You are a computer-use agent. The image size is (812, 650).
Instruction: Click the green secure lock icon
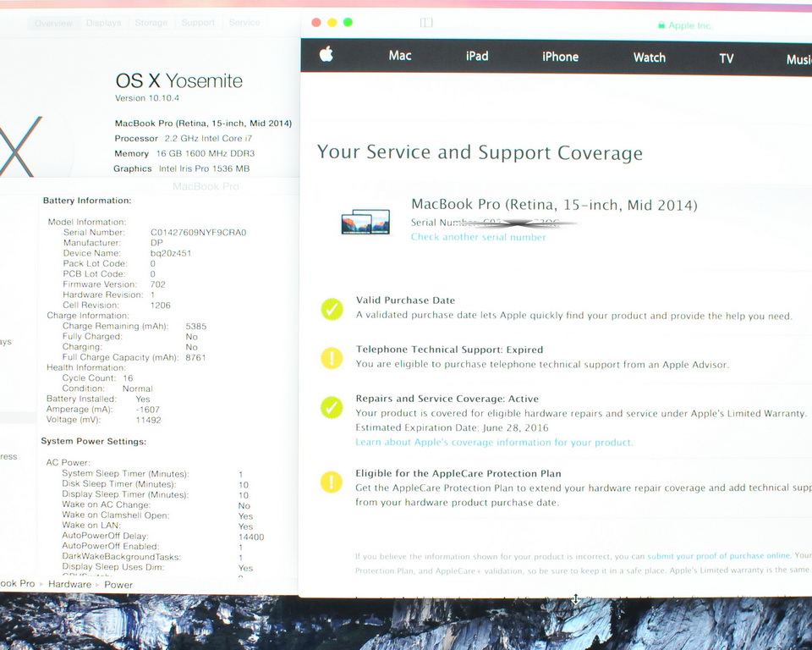click(661, 25)
